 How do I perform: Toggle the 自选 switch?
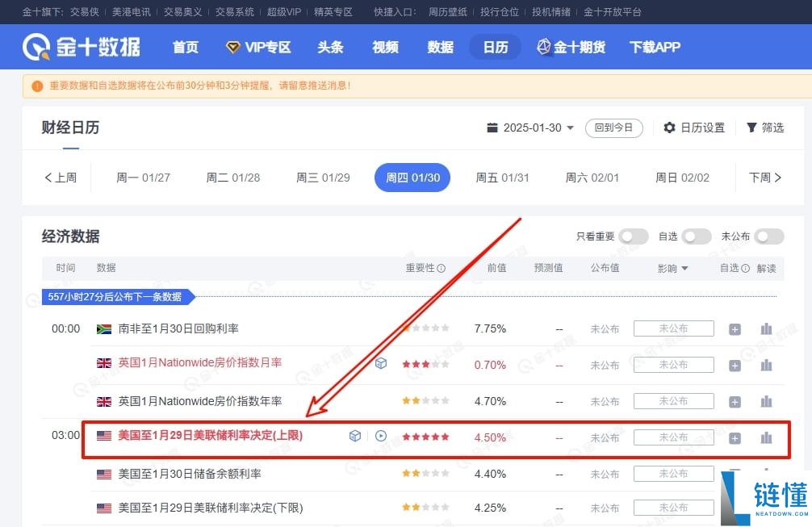coord(697,236)
